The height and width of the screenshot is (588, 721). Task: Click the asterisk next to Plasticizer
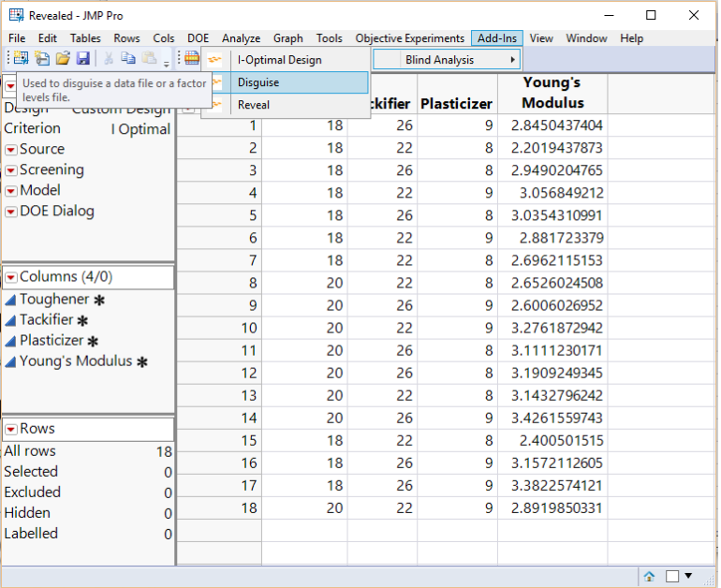(x=93, y=341)
